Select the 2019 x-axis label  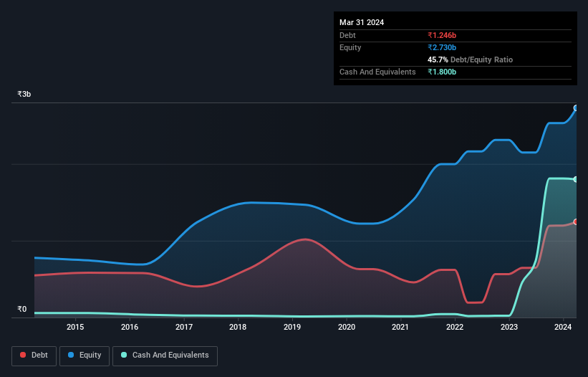click(292, 327)
